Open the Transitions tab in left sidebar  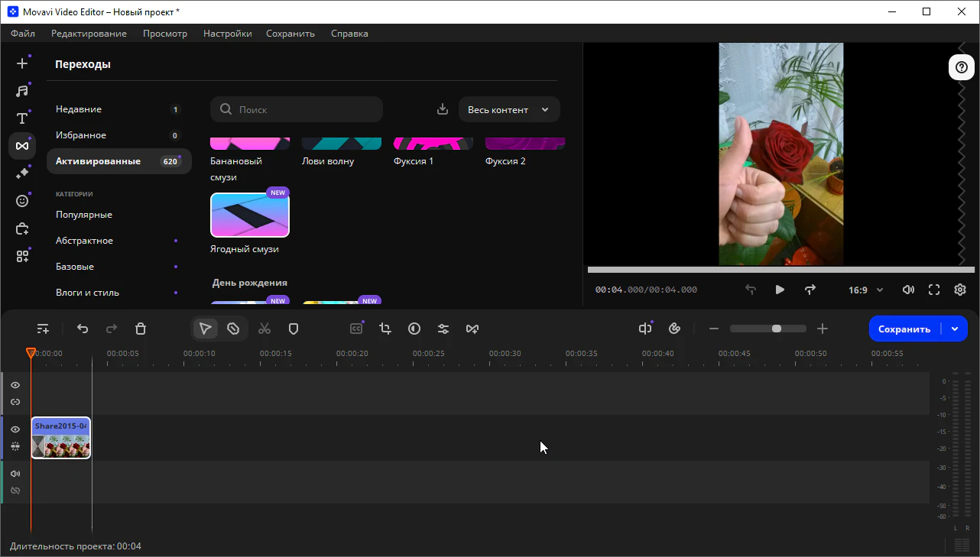coord(22,146)
